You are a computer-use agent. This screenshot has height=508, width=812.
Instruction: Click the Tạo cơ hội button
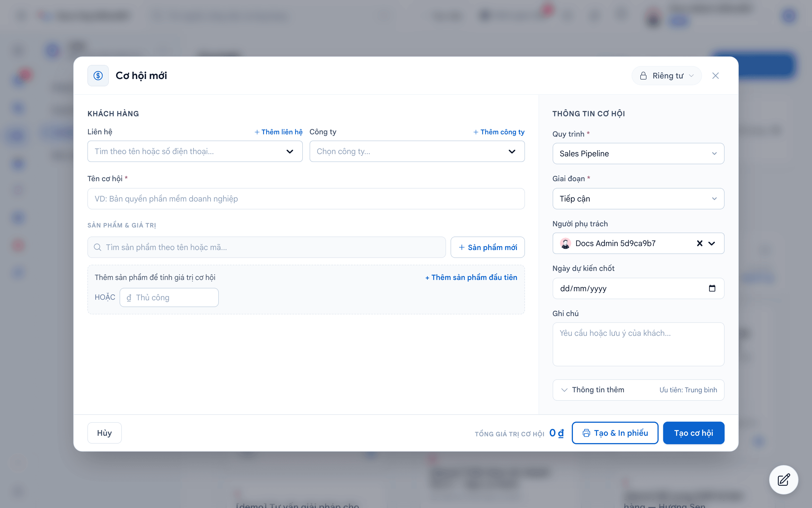click(694, 433)
